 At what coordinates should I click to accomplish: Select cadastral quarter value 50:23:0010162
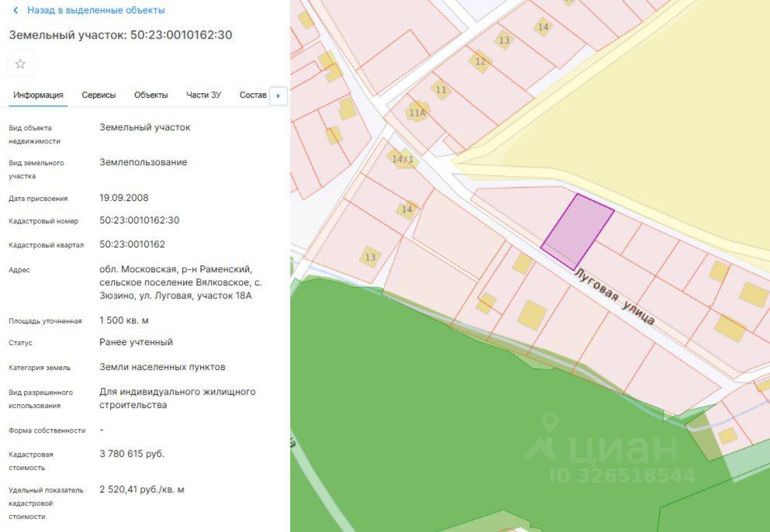132,244
